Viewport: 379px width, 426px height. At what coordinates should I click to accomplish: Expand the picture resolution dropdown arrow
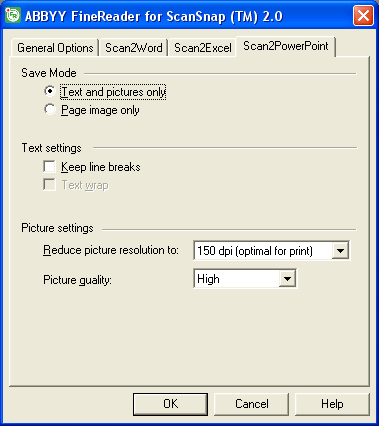(x=340, y=250)
